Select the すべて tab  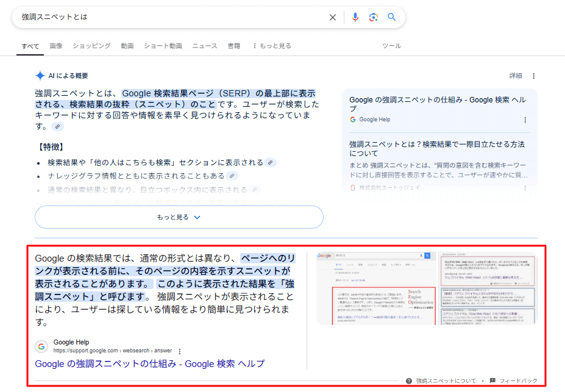pyautogui.click(x=30, y=46)
